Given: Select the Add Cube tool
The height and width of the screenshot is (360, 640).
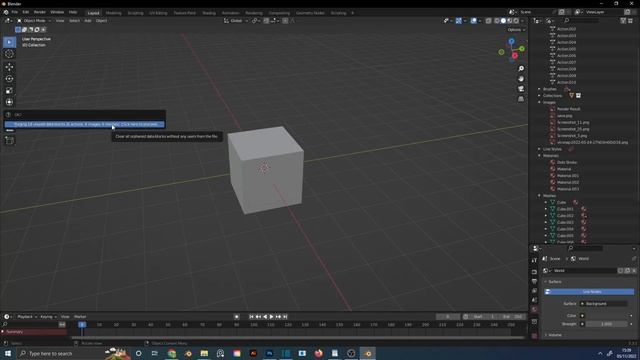Looking at the screenshot, I should [x=9, y=140].
